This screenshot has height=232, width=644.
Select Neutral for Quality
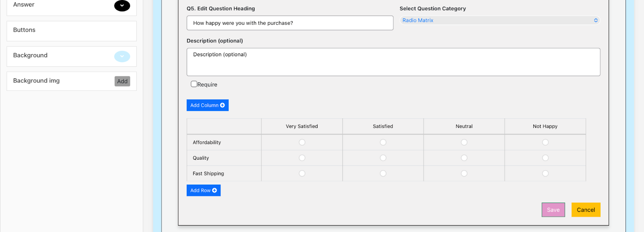[x=464, y=158]
